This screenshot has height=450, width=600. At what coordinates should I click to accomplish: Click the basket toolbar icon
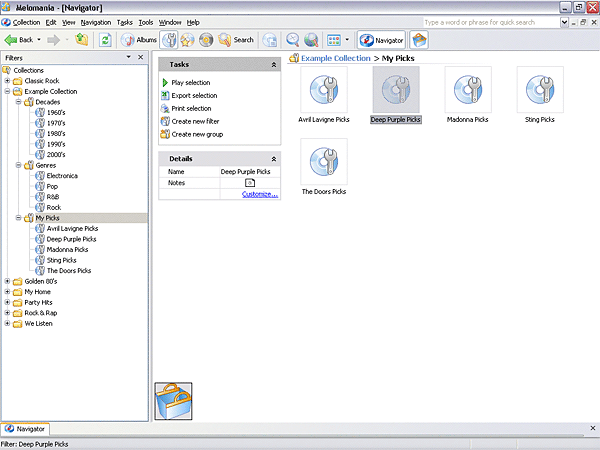419,40
